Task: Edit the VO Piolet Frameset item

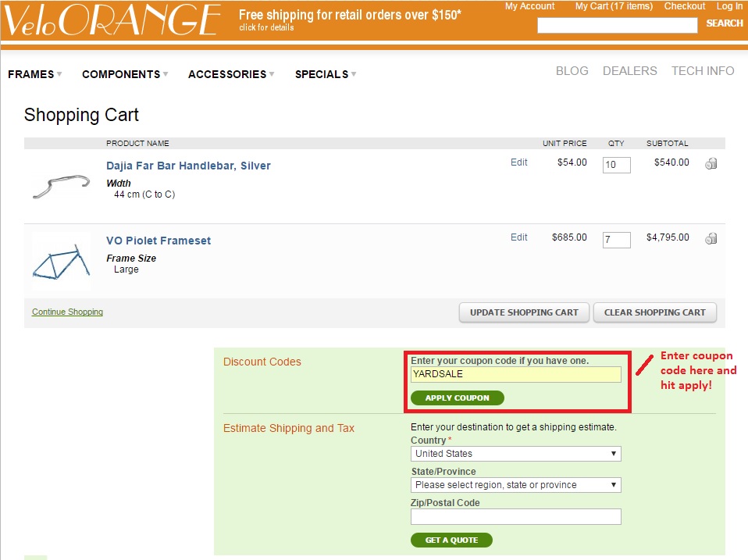Action: coord(518,237)
